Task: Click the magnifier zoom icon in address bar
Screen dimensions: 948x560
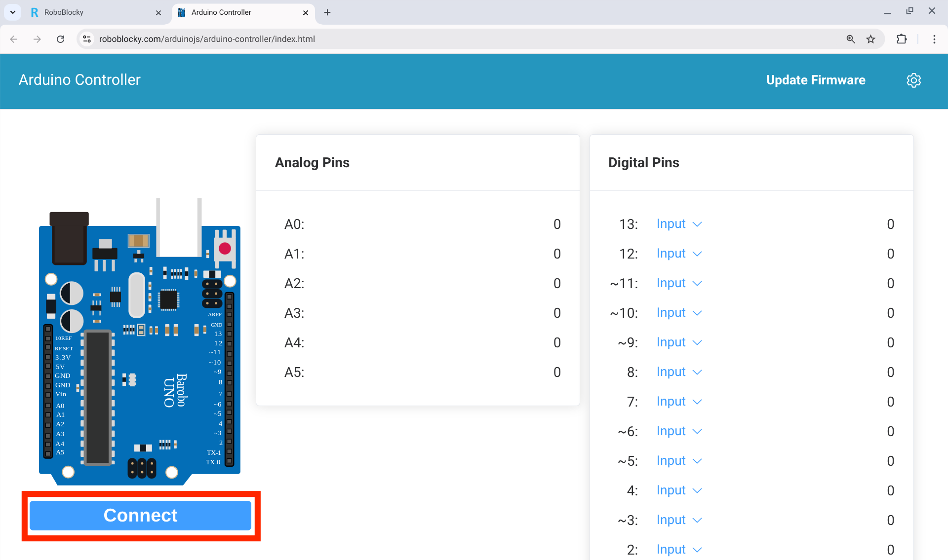Action: click(851, 39)
